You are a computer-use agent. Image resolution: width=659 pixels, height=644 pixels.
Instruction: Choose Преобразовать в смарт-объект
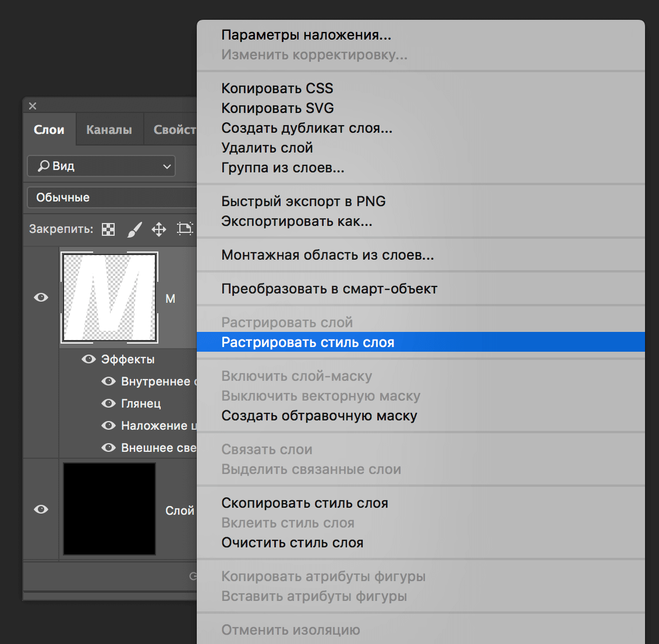(x=329, y=289)
